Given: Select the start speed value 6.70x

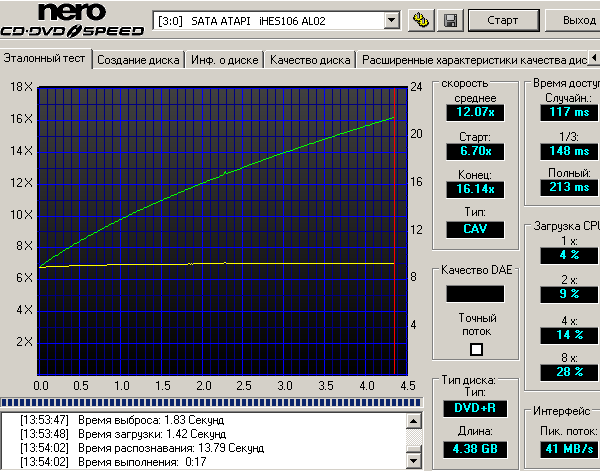Looking at the screenshot, I should point(475,151).
